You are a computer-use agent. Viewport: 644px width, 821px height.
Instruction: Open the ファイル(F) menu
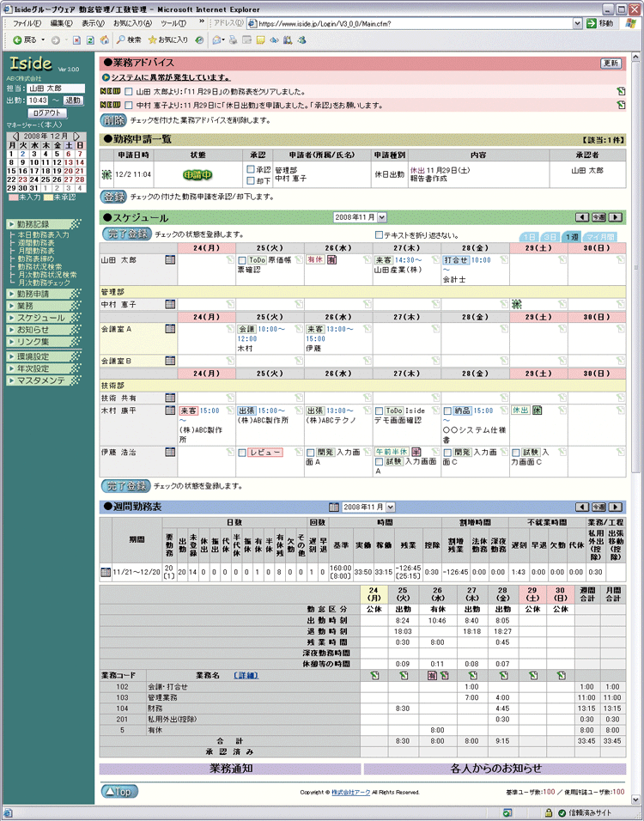tap(27, 23)
